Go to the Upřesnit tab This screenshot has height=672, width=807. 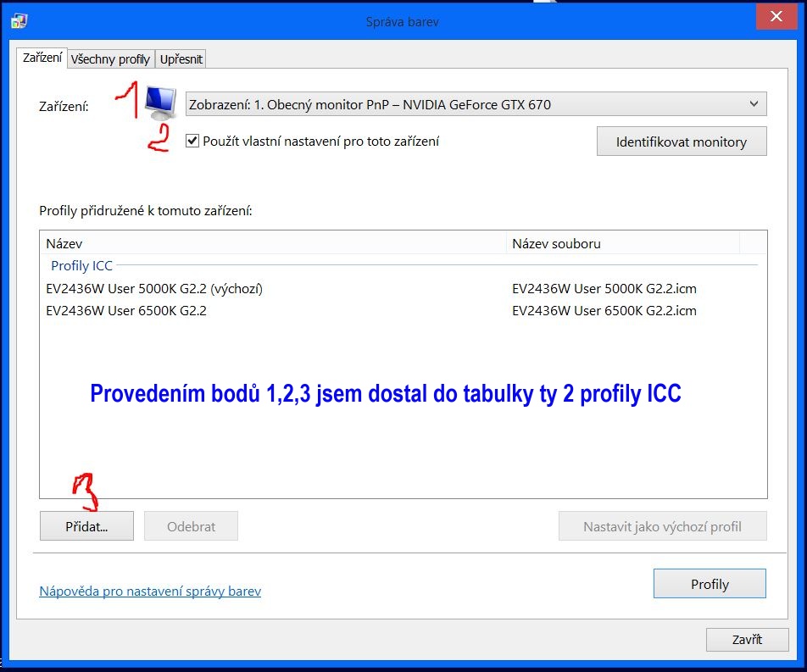181,58
